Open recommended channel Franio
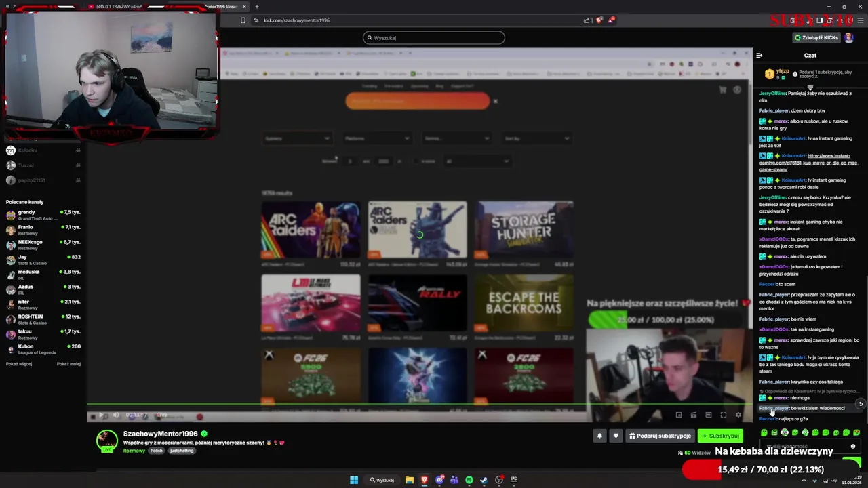Viewport: 868px width, 488px height. pos(43,230)
